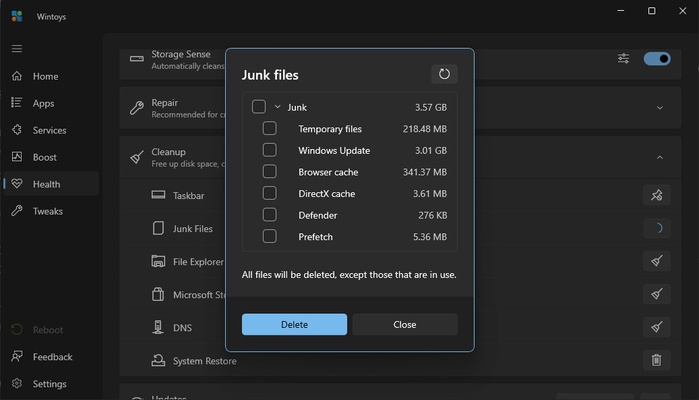Select the Temporary files label
The image size is (699, 400).
click(x=330, y=129)
